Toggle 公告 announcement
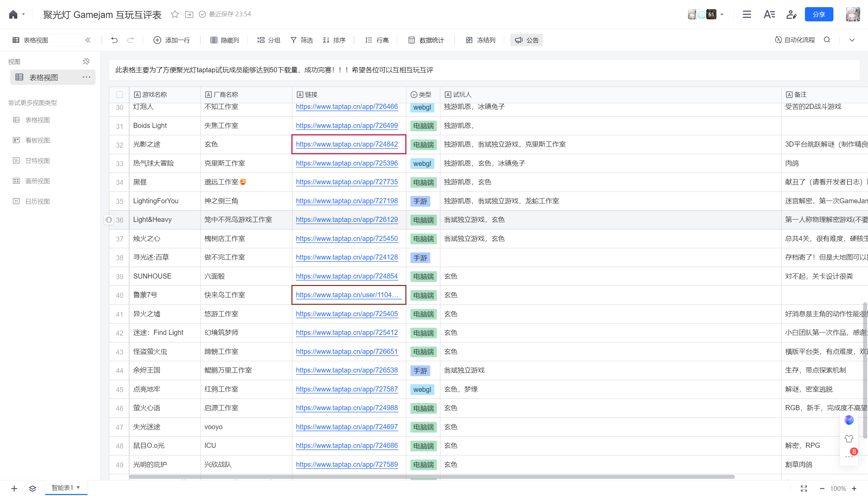 pos(526,40)
